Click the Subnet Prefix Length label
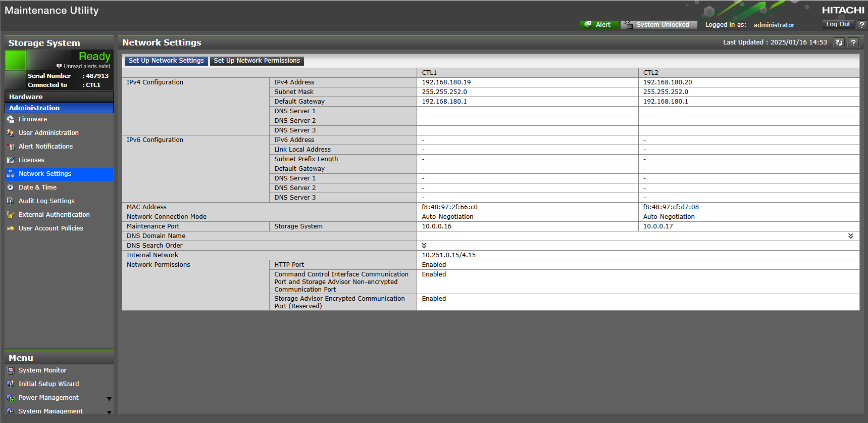The width and height of the screenshot is (868, 423). point(306,159)
